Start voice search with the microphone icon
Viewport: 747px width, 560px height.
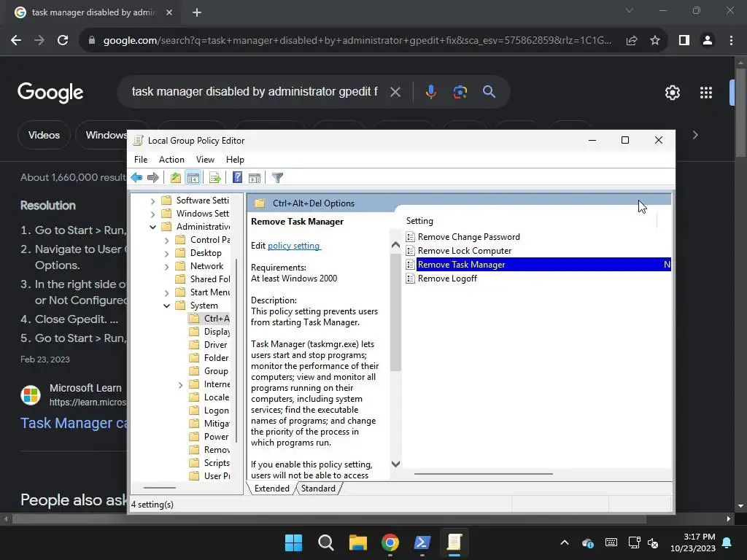[x=430, y=91]
